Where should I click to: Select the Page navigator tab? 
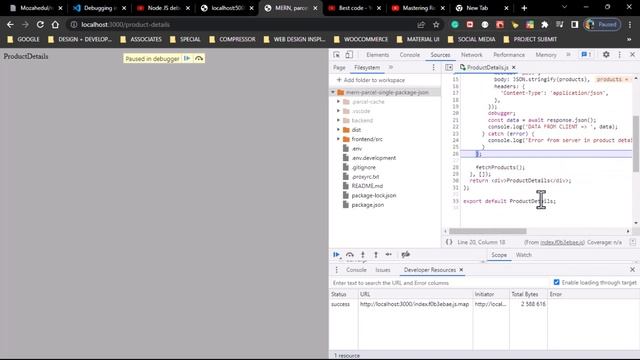[x=339, y=67]
